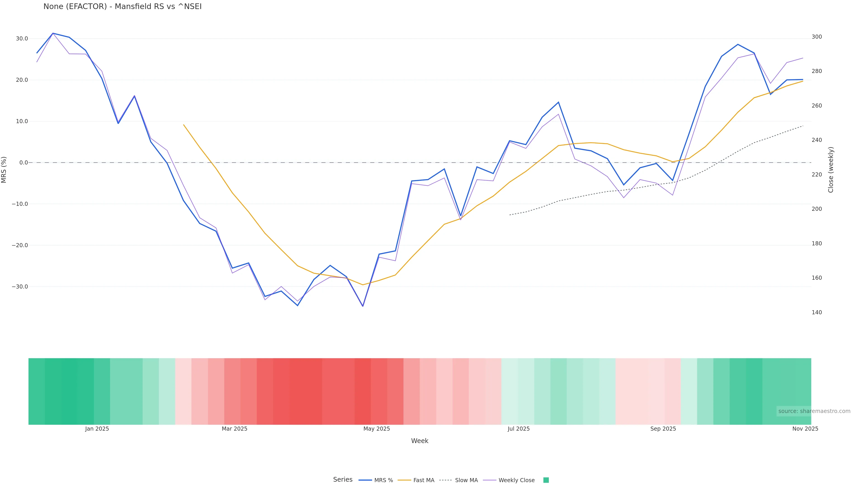Select the May 2025 tick label
This screenshot has width=868, height=488.
coord(376,429)
